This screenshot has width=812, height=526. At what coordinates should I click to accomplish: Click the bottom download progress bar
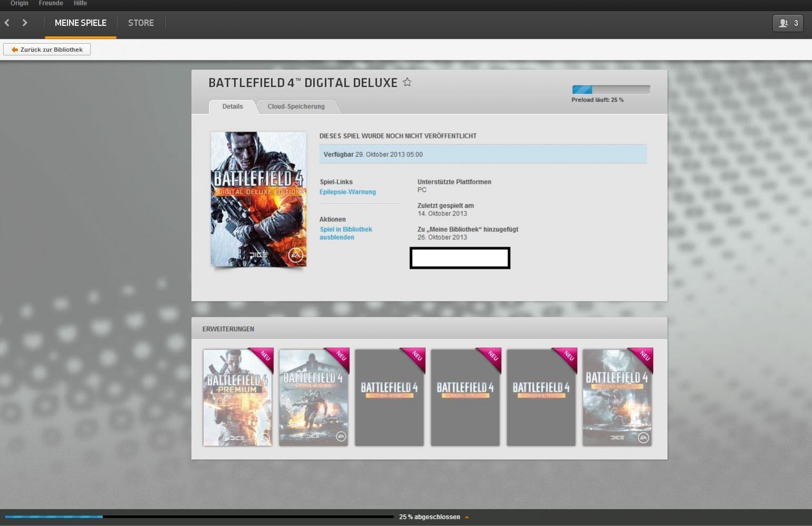click(199, 517)
